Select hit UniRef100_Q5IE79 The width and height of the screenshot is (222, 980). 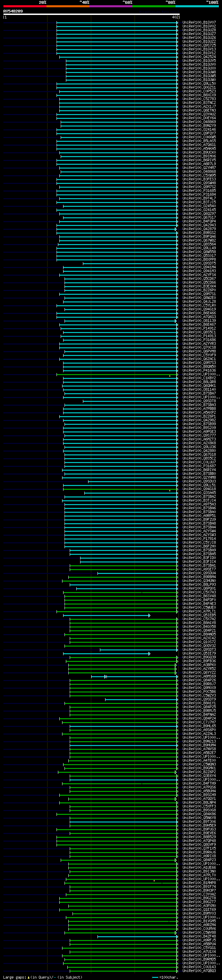[199, 654]
